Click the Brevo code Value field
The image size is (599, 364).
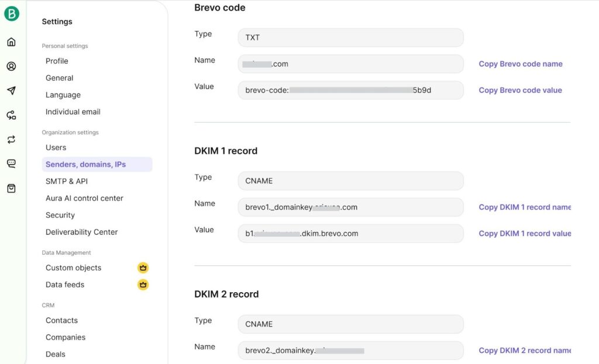(x=350, y=90)
